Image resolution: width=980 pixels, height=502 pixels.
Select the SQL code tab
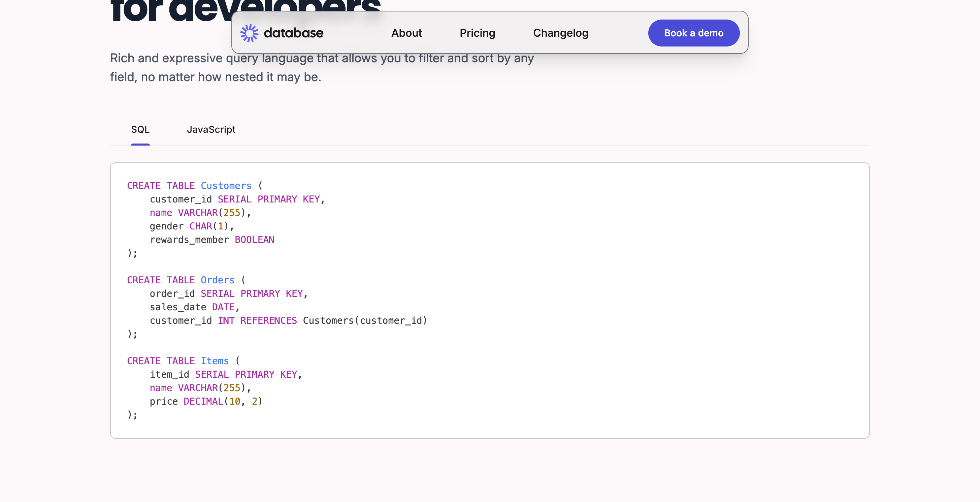pos(140,129)
